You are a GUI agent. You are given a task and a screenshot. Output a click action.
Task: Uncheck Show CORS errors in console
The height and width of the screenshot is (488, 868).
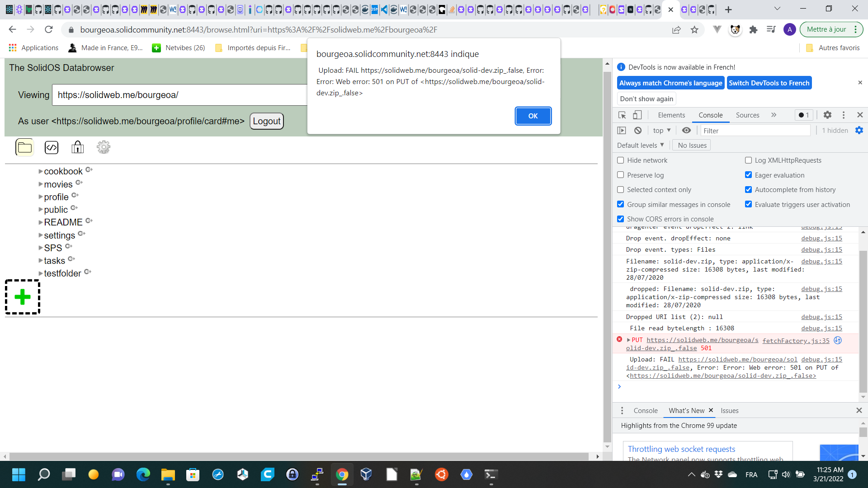pyautogui.click(x=620, y=219)
